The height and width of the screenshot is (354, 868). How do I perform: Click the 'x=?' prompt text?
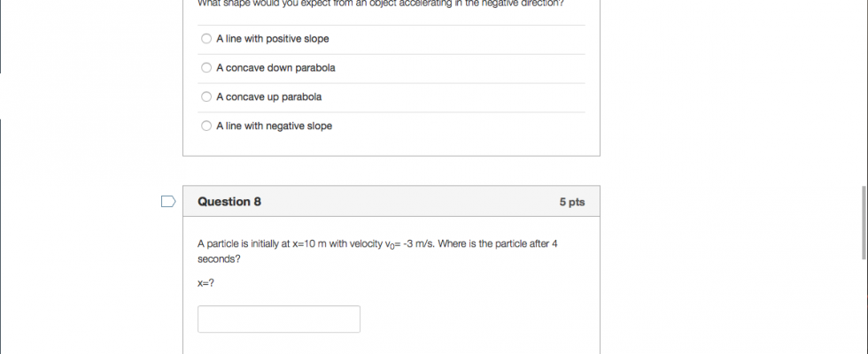click(x=205, y=283)
